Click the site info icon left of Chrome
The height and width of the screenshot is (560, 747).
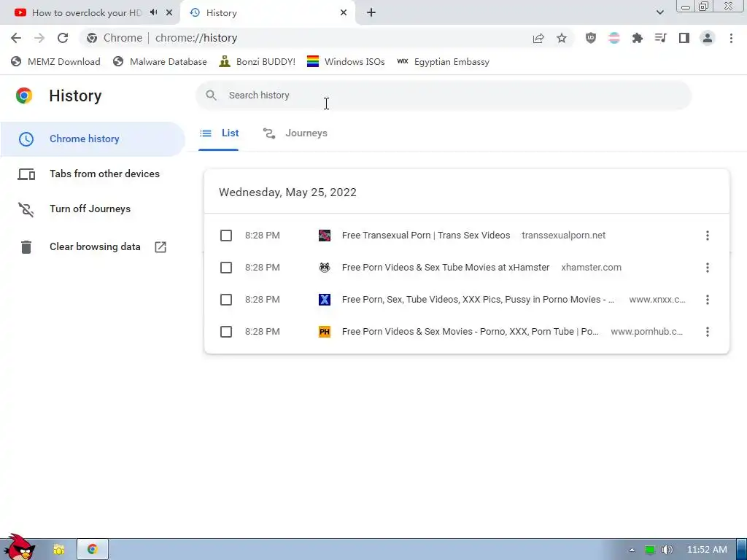point(93,38)
